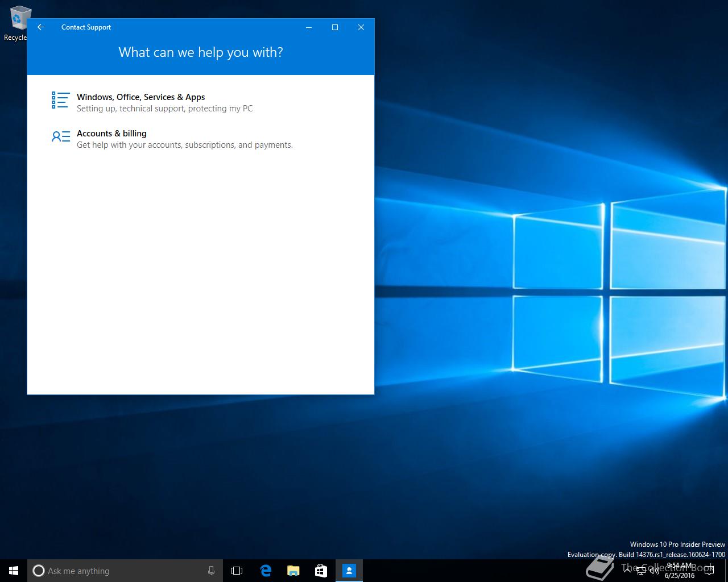This screenshot has width=728, height=582.
Task: Open Windows, Office, Services & Apps help
Action: (x=141, y=97)
